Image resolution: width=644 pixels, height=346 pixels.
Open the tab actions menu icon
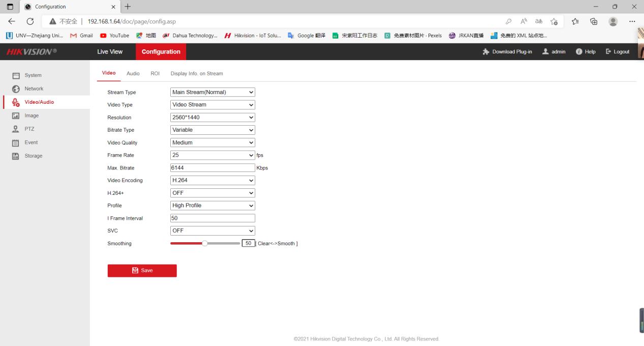coord(10,7)
